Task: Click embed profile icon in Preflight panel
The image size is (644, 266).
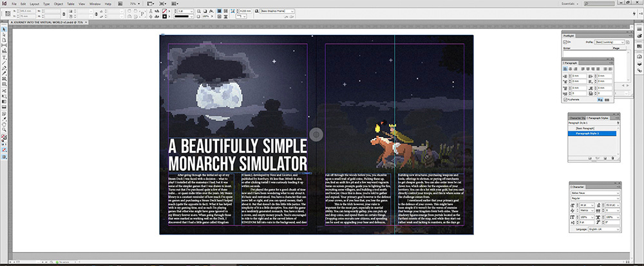Action: [x=628, y=43]
